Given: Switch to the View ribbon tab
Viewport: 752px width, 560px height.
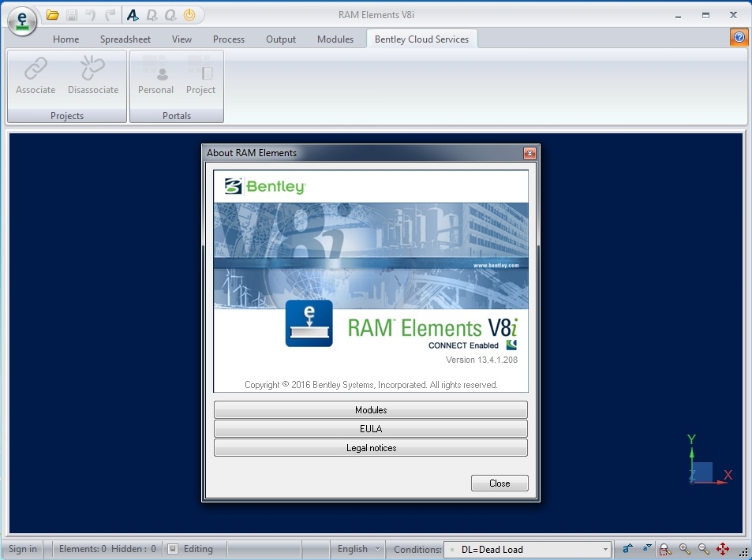Looking at the screenshot, I should point(181,39).
